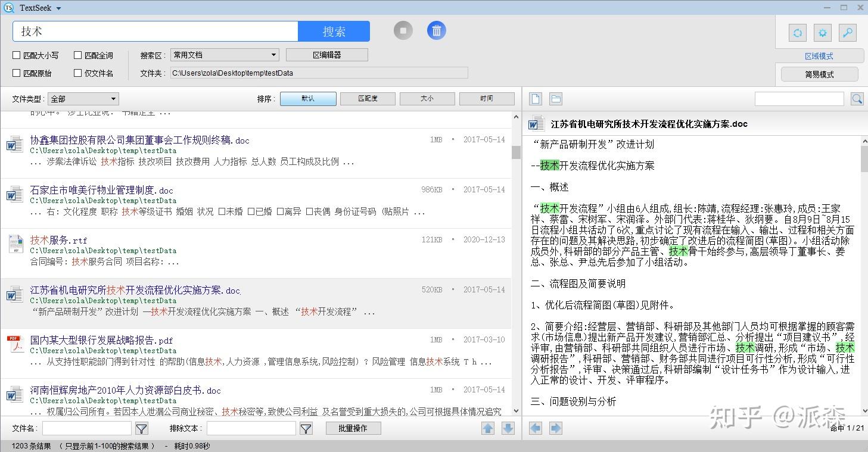Expand the TextSeek title bar dropdown

(57, 8)
